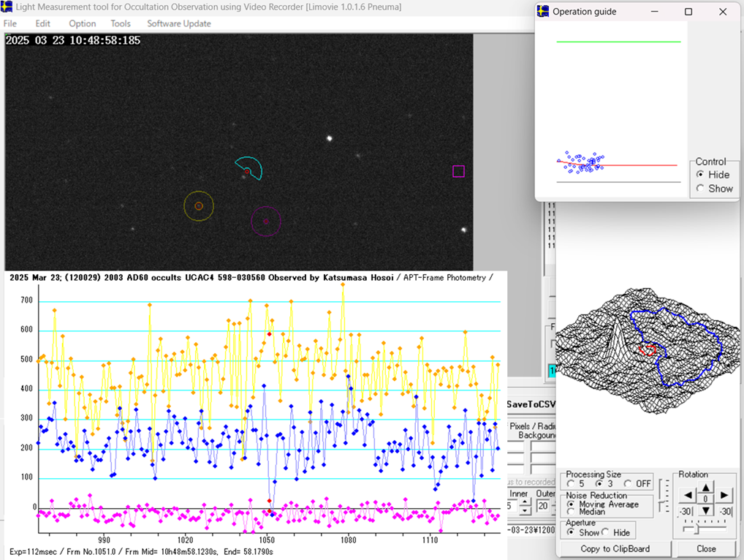The width and height of the screenshot is (744, 560).
Task: Reset rotation with center 0 button
Action: (x=705, y=499)
